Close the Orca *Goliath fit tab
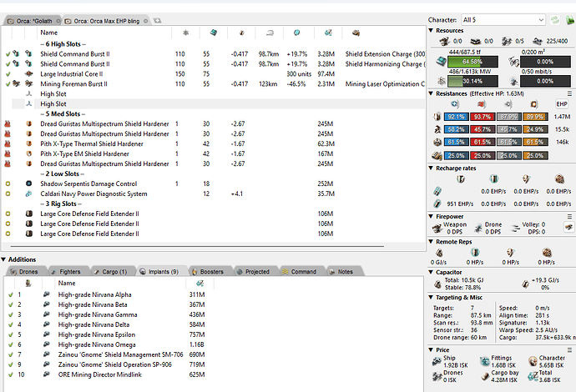Image resolution: width=576 pixels, height=392 pixels. click(x=58, y=22)
